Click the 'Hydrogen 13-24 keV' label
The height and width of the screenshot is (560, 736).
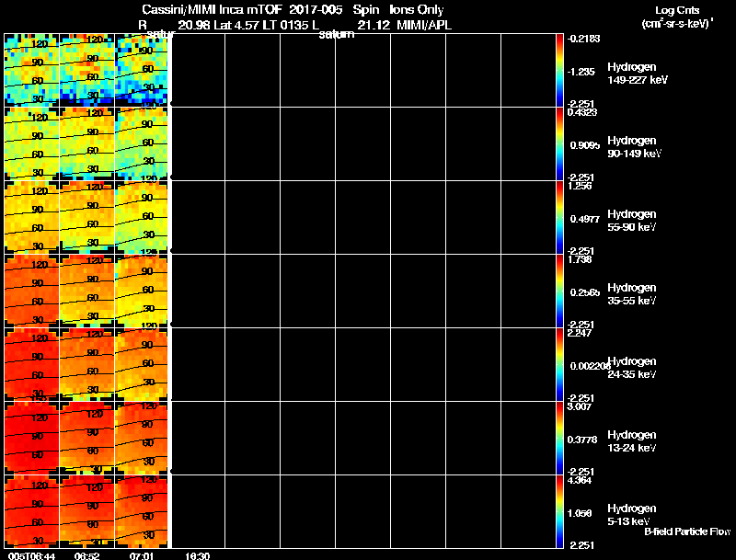click(x=632, y=441)
